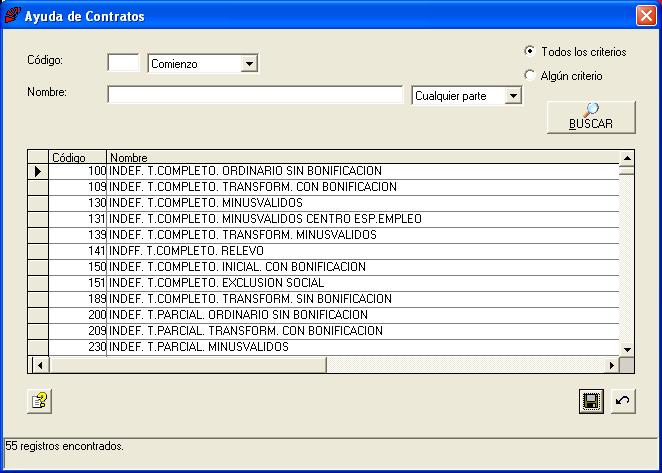
Task: Select the 'Todos los criterios' radio button
Action: 529,51
